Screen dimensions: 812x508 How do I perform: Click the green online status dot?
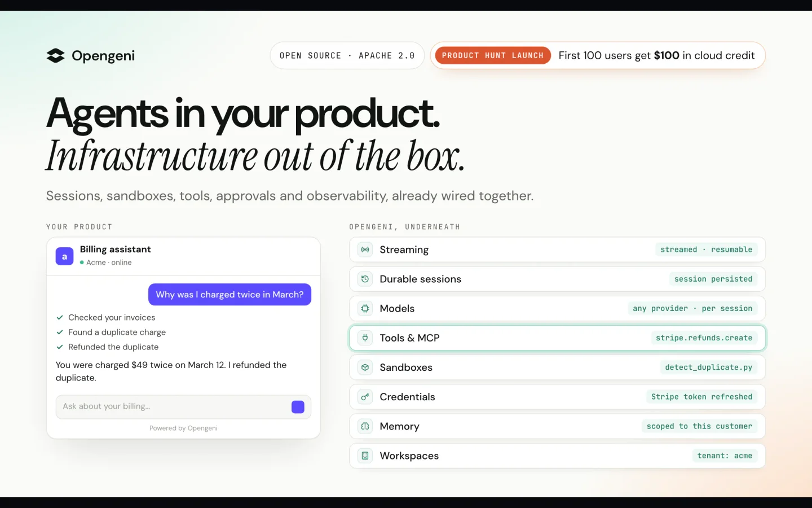coord(82,262)
